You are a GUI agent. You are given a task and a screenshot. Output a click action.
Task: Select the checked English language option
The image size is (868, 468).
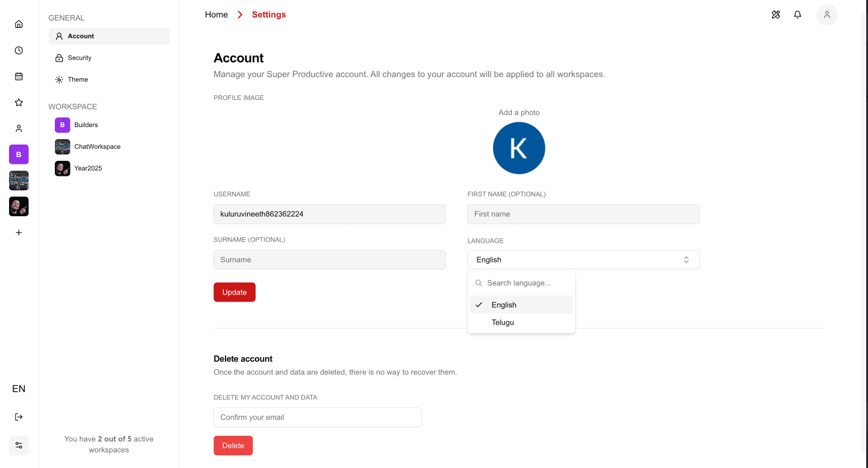tap(505, 305)
